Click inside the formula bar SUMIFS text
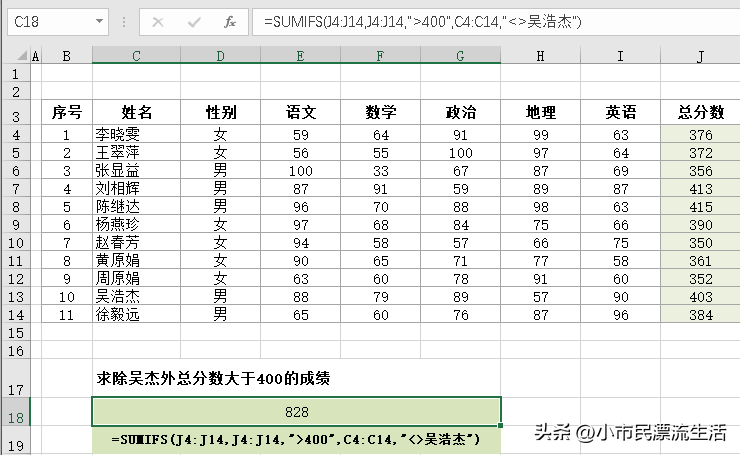 [422, 22]
